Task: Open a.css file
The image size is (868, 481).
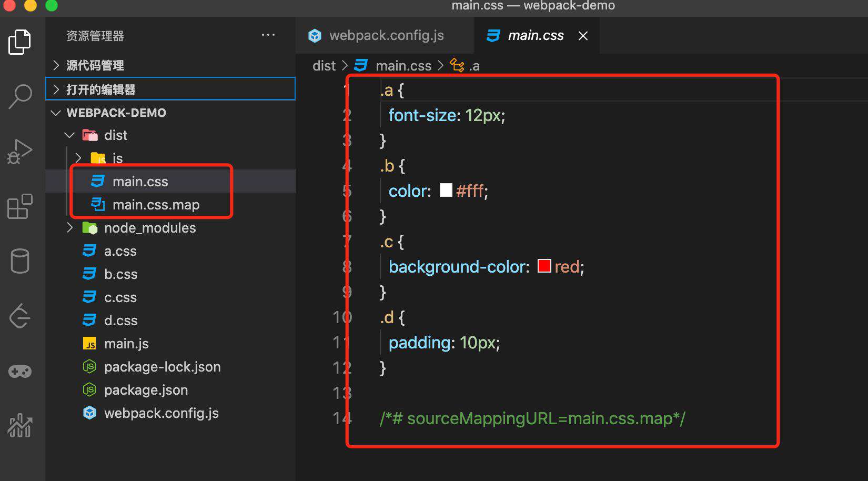Action: 170,251
